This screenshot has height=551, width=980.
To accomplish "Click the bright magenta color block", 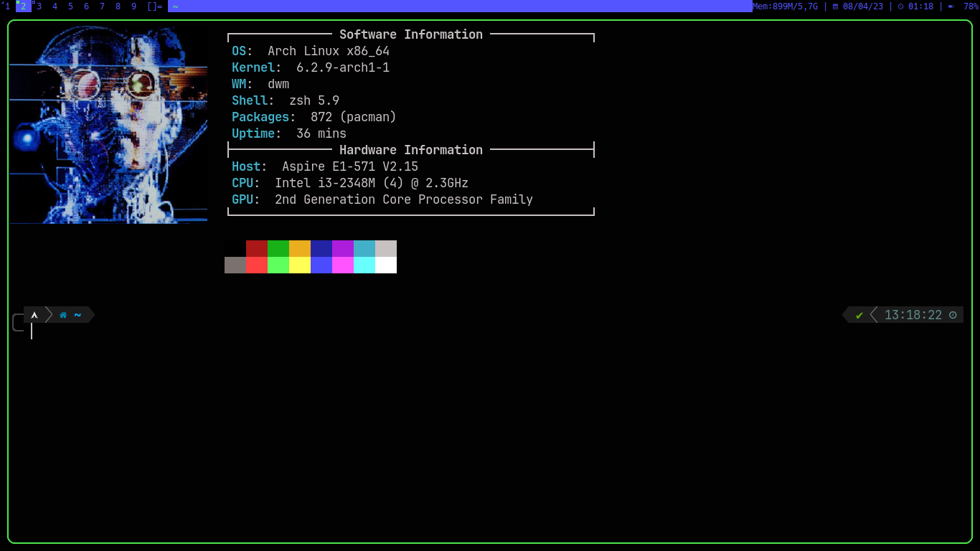I will coord(343,265).
